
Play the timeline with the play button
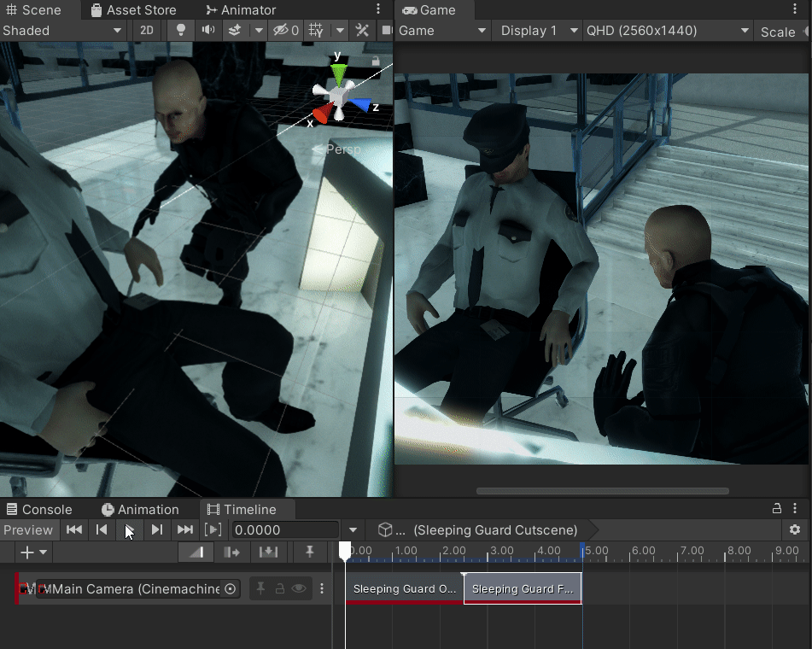pos(129,529)
